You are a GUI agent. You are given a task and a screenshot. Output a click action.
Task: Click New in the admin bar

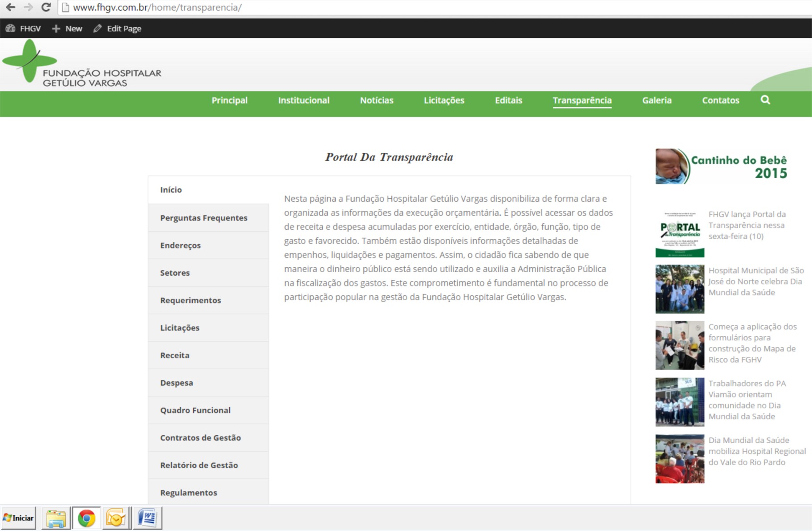[x=67, y=29]
